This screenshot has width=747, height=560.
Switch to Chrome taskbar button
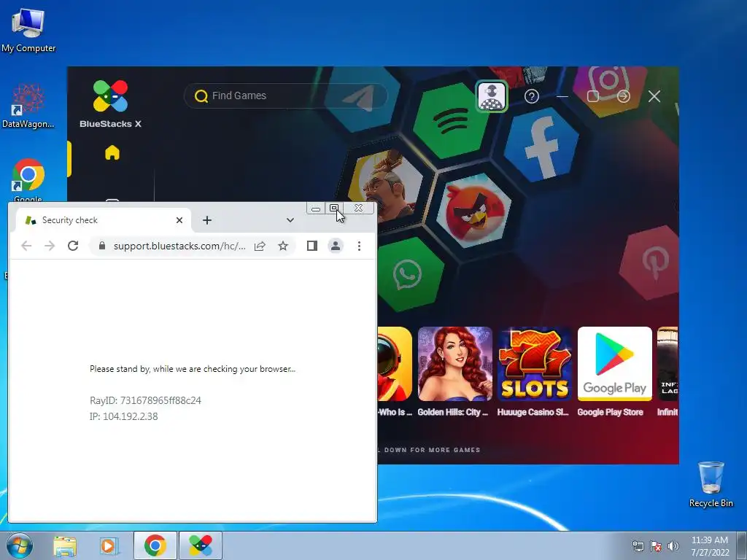point(155,545)
